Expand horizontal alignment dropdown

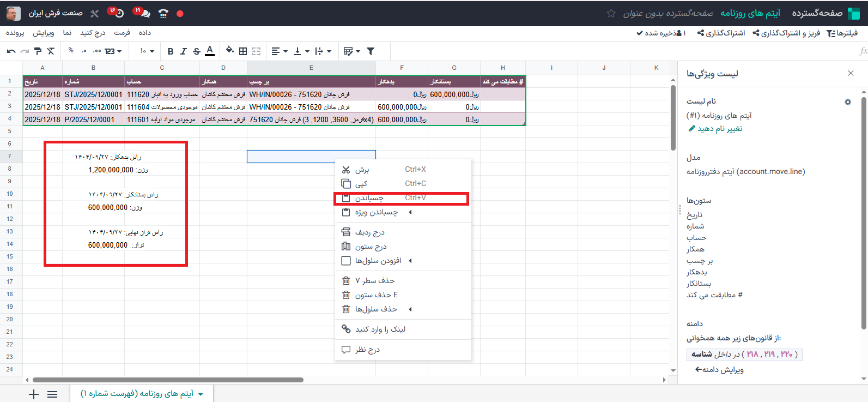pyautogui.click(x=279, y=51)
